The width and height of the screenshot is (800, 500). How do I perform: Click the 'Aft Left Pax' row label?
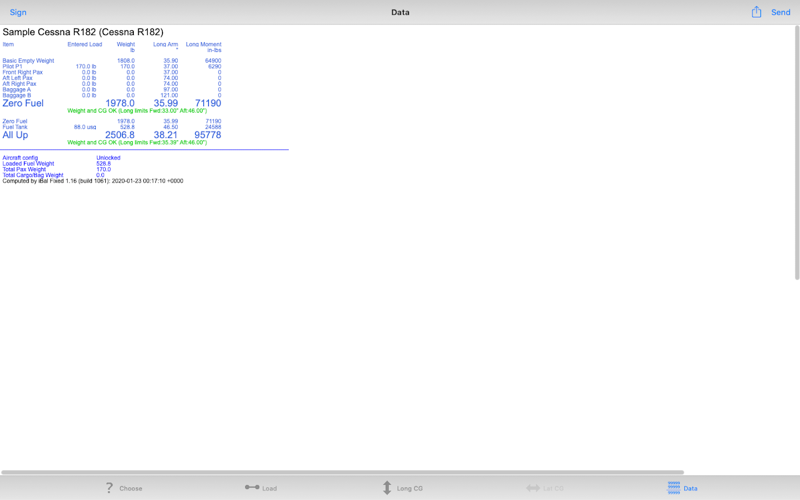[x=17, y=78]
